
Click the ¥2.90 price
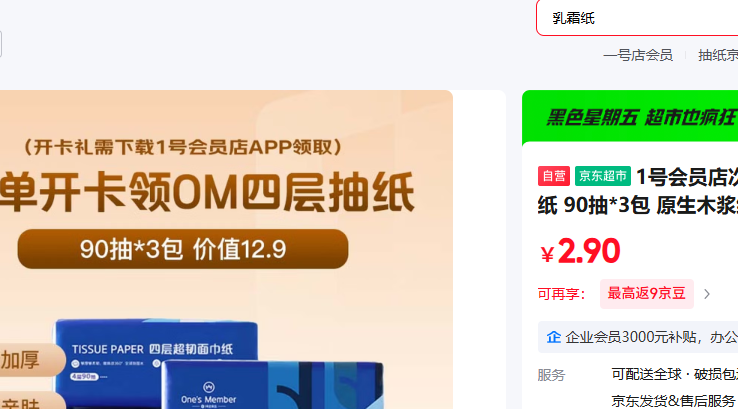(580, 251)
